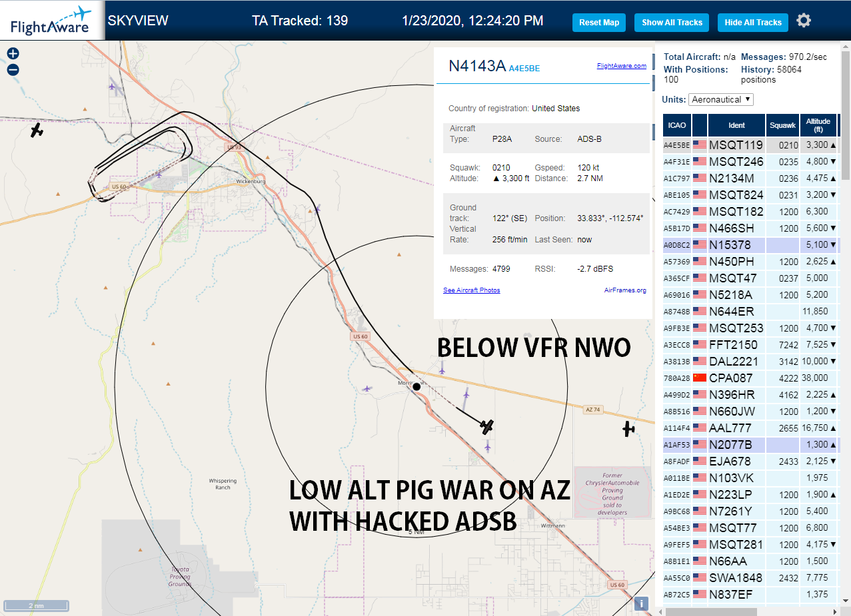Screen dimensions: 851x616
Task: Select the SWA1848 row
Action: pyautogui.click(x=750, y=577)
